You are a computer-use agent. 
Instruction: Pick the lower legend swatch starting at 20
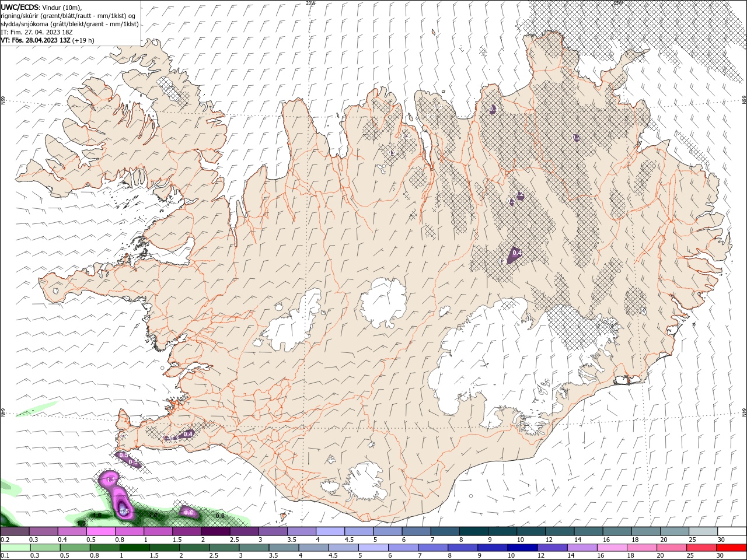[x=673, y=548]
